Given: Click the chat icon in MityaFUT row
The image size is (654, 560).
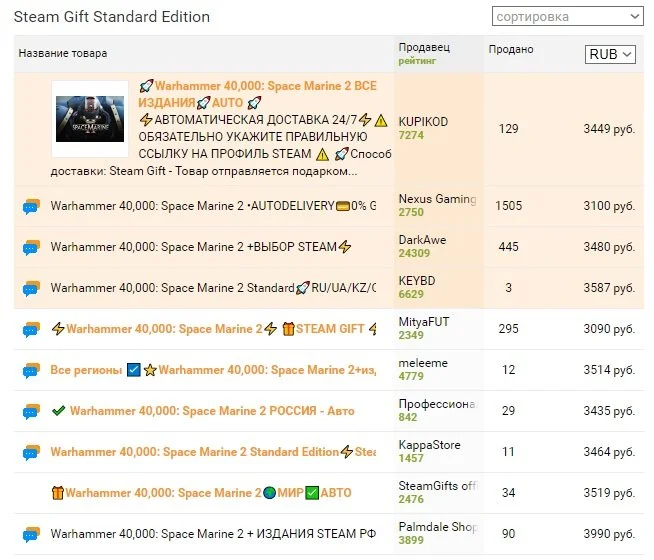Looking at the screenshot, I should pos(31,329).
